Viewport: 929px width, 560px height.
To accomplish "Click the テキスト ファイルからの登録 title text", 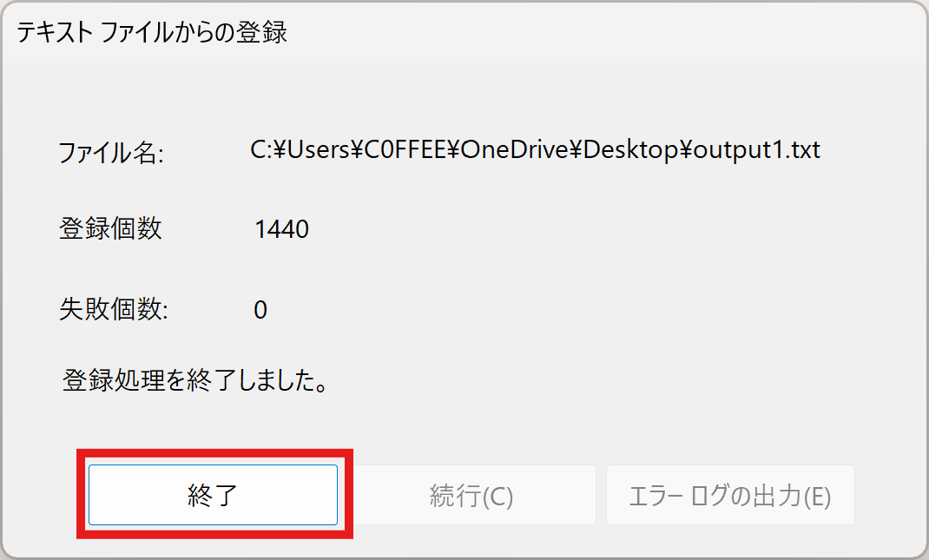I will tap(152, 32).
